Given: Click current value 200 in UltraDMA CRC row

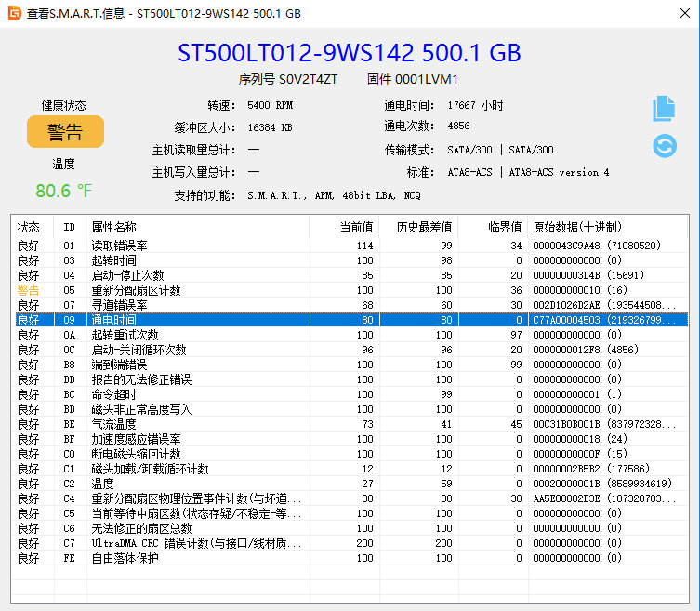Looking at the screenshot, I should 364,543.
